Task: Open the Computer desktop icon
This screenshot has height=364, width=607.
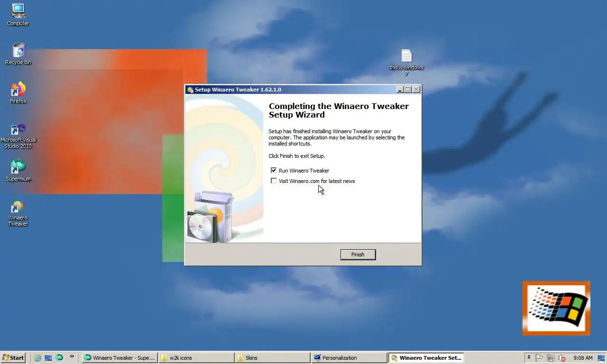Action: 18,15
